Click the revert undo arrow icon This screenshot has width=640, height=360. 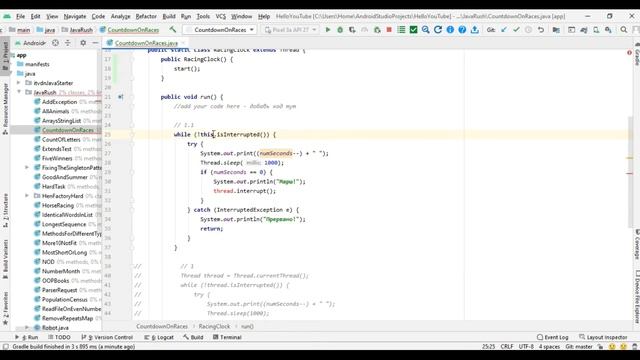(541, 30)
